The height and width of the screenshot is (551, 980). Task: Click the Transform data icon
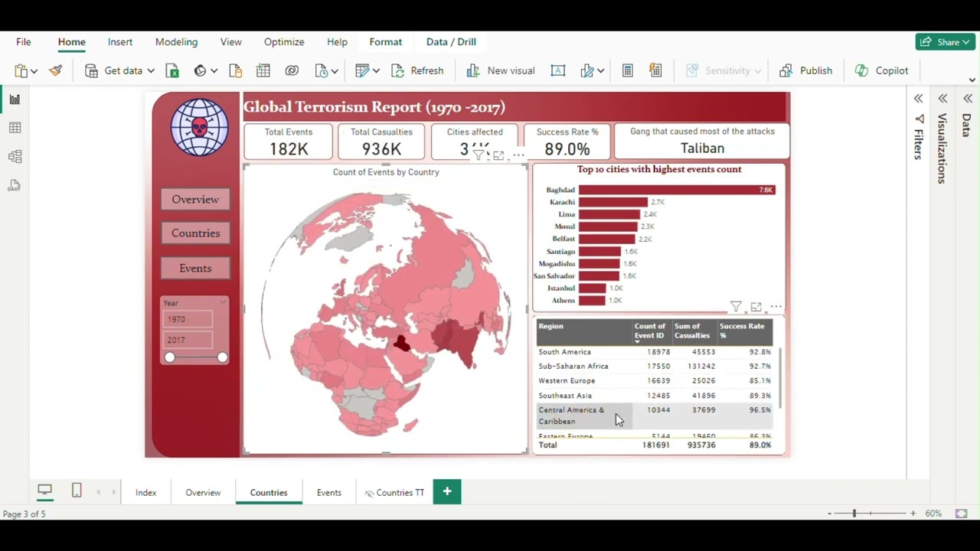pos(362,70)
